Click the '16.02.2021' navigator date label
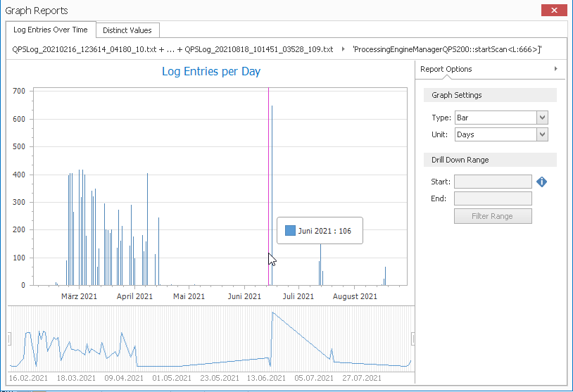The height and width of the screenshot is (392, 573). tap(28, 378)
